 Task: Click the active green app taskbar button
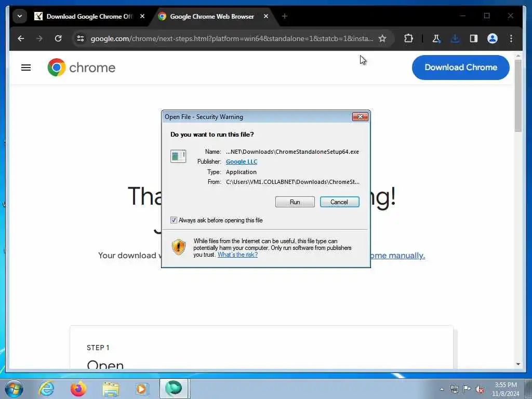point(174,389)
